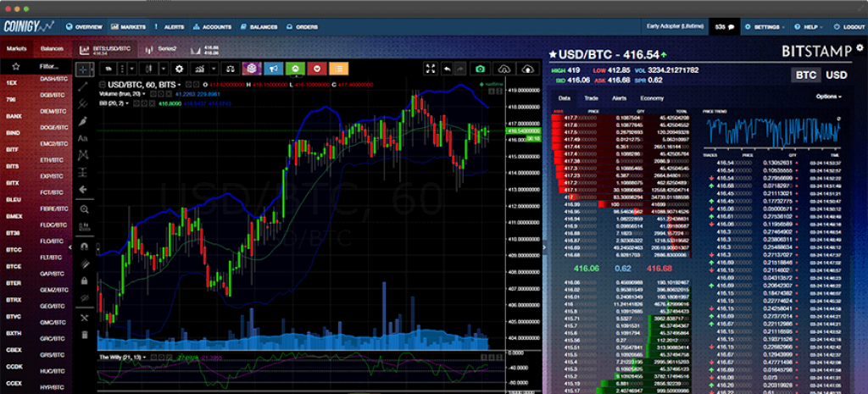Open the 1h timeframe selector
This screenshot has width=868, height=394.
(x=108, y=69)
